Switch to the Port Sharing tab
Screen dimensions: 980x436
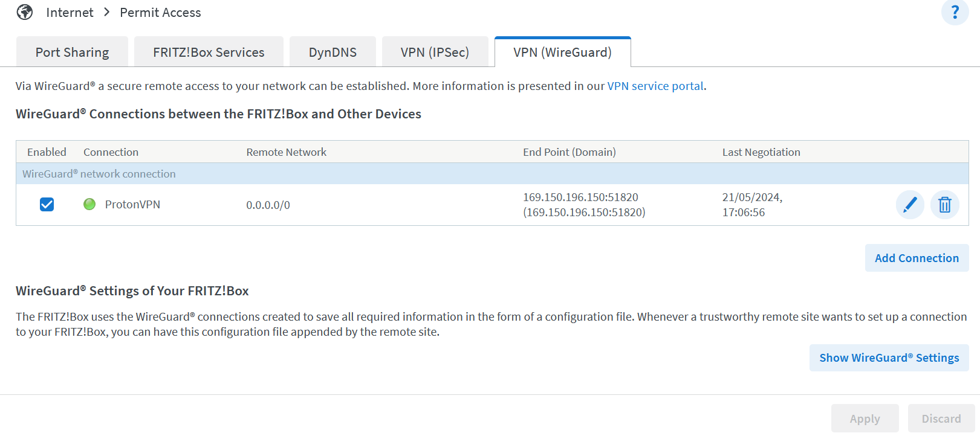pos(72,53)
